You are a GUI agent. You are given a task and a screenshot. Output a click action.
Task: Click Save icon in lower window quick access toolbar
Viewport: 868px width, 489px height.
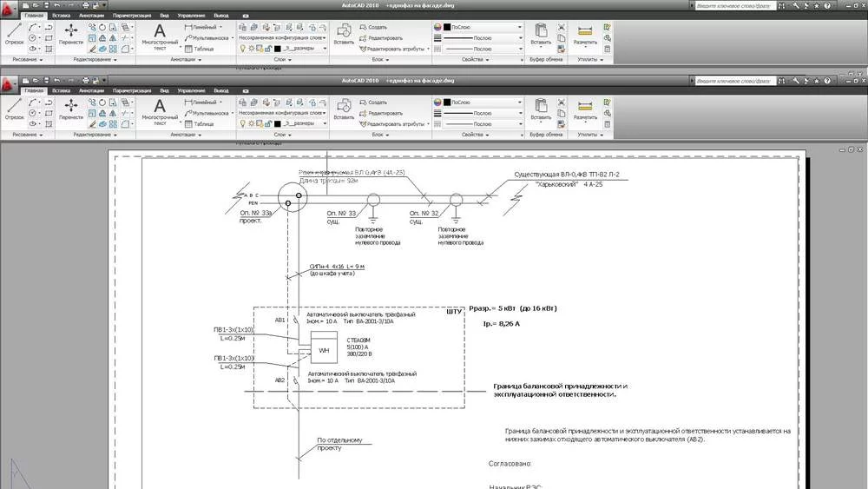(46, 81)
